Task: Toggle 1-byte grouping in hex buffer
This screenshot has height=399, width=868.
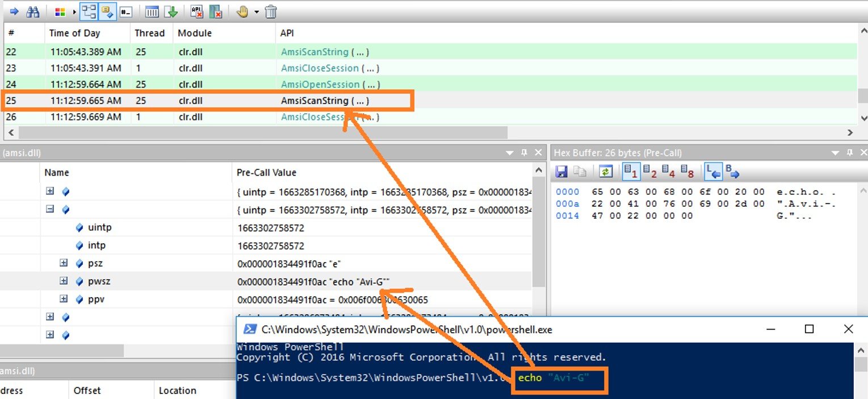Action: 630,172
